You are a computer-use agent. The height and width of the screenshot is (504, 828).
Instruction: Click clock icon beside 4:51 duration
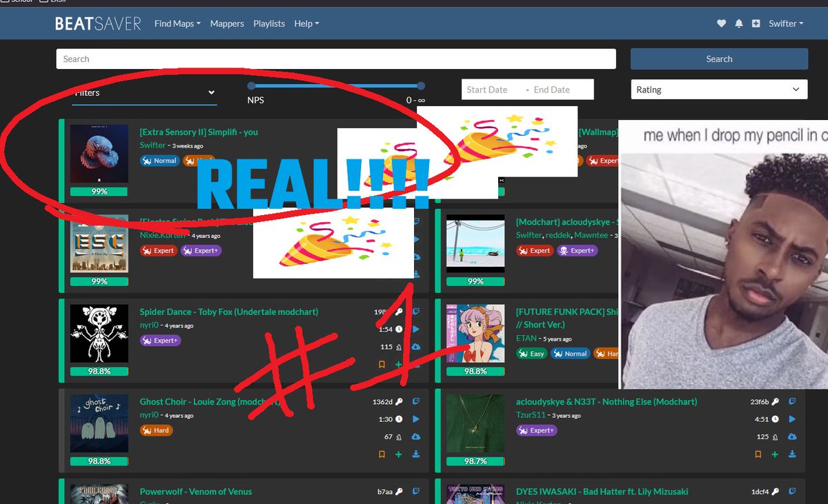click(x=775, y=419)
